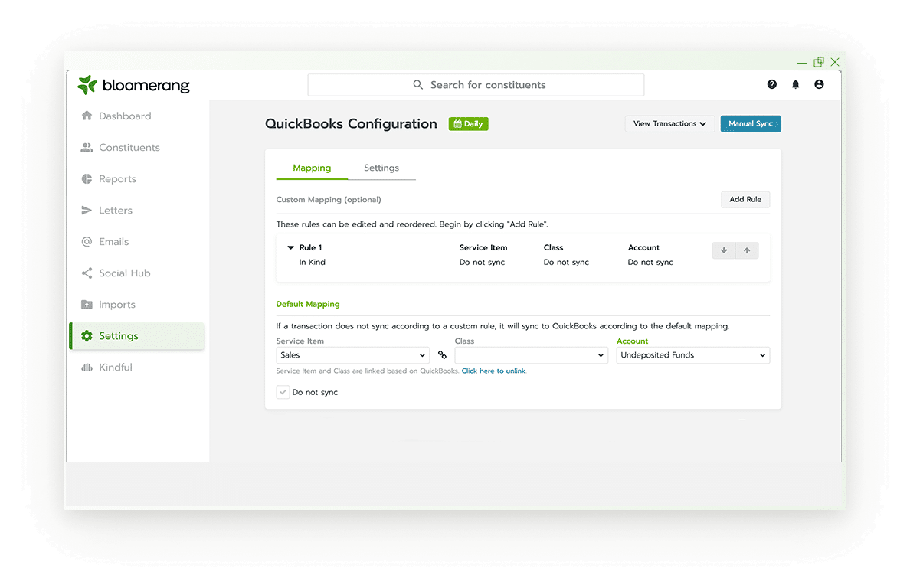Screen dimensions: 910x588
Task: Click the 'Default Mapping' heading
Action: [308, 304]
